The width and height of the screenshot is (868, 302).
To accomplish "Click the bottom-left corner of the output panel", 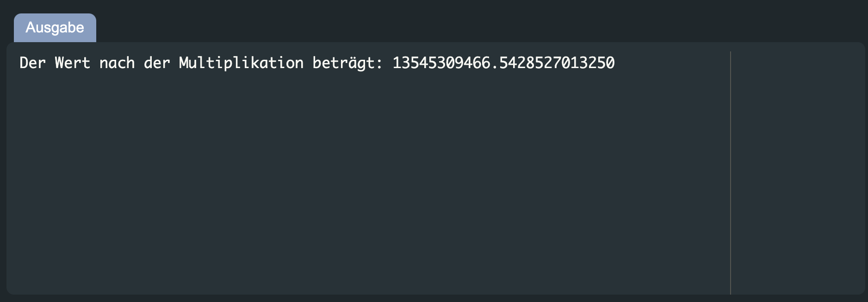I will (x=11, y=290).
